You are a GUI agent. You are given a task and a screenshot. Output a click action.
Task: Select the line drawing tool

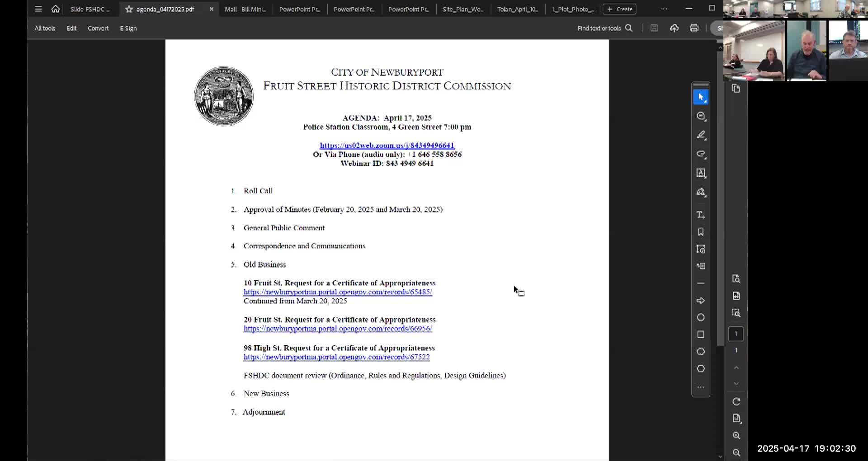point(701,283)
